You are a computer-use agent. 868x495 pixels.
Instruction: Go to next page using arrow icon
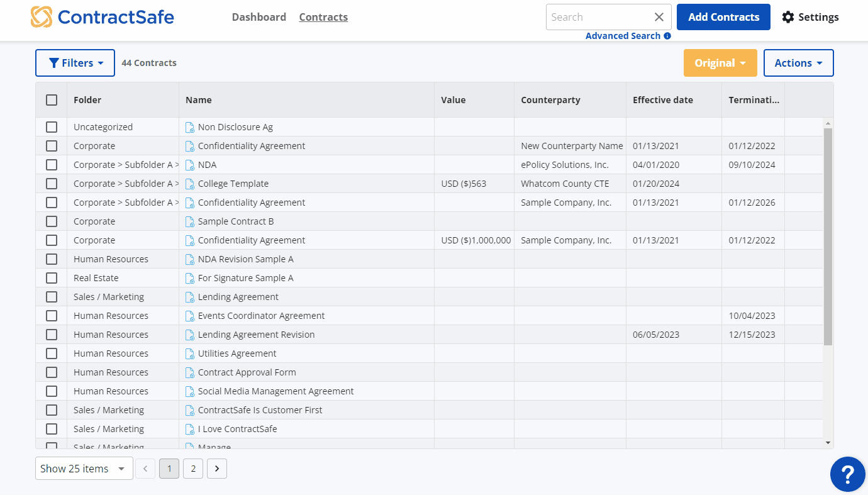click(217, 469)
